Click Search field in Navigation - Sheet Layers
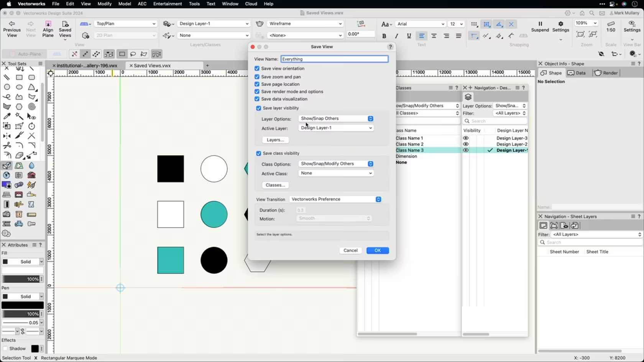 pyautogui.click(x=590, y=242)
